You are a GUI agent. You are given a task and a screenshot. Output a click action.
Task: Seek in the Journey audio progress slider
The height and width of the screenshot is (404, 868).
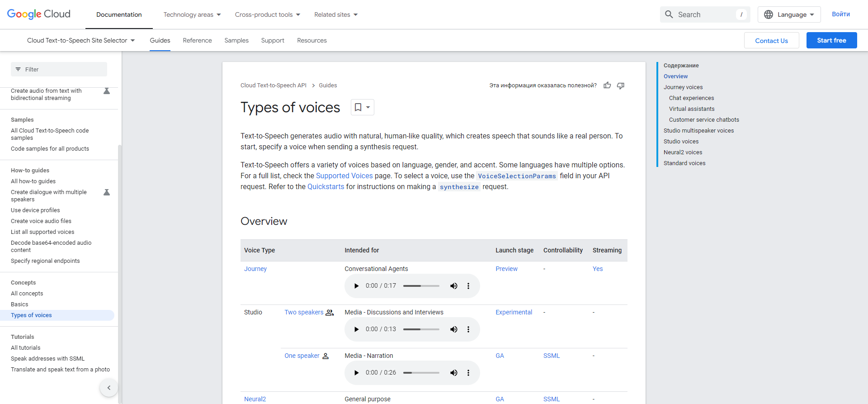pos(421,286)
